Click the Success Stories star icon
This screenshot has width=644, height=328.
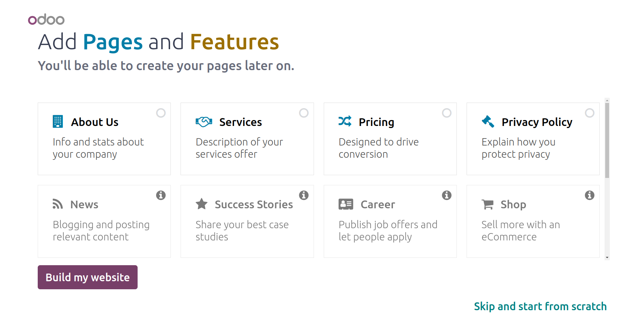pos(202,204)
